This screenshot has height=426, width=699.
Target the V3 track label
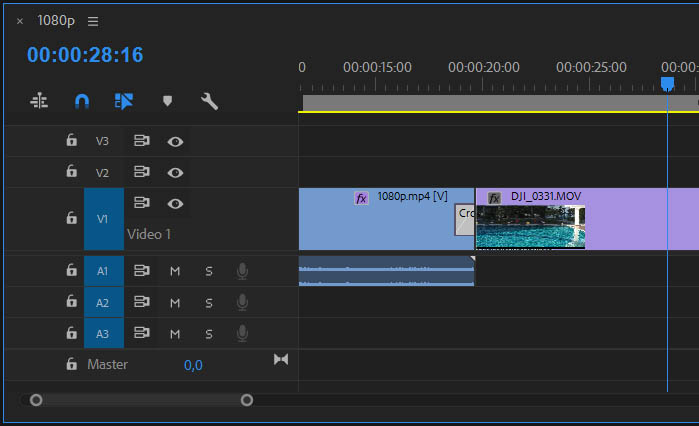tap(102, 141)
